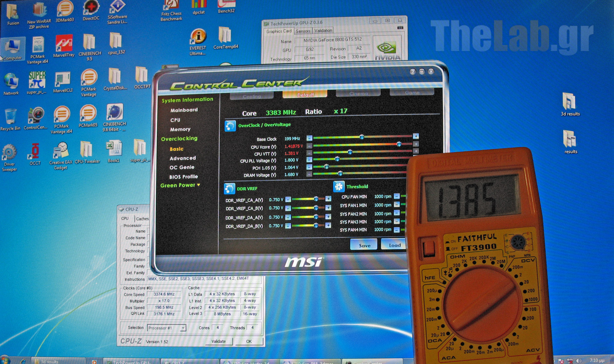Increase Base Clock with plus button
614x364 pixels.
click(x=415, y=136)
